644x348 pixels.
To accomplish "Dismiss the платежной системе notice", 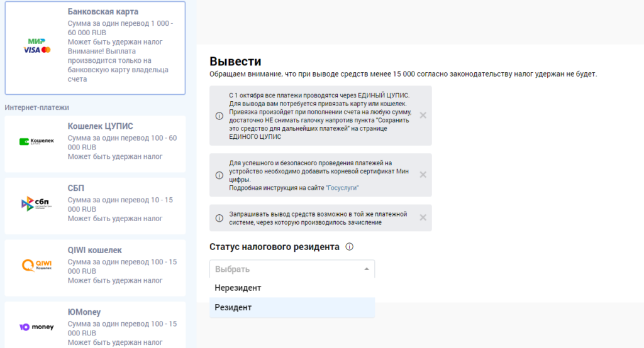I will point(423,217).
